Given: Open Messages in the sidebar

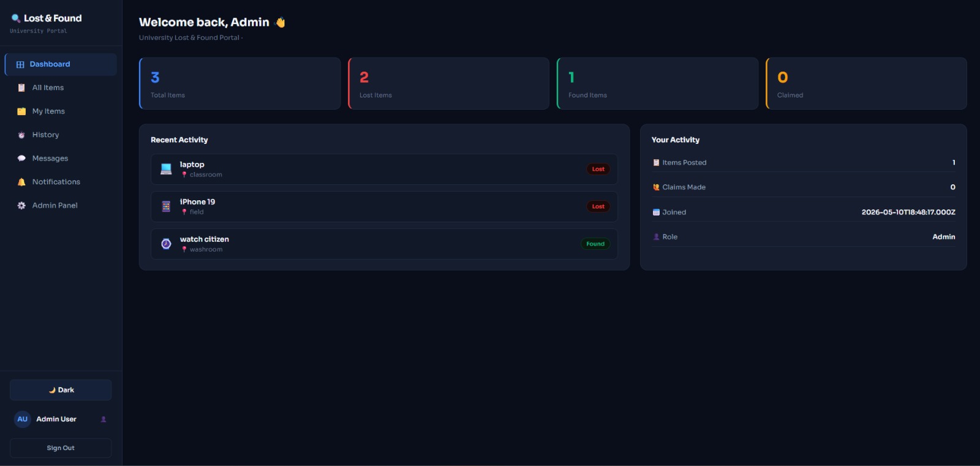Looking at the screenshot, I should (61, 158).
